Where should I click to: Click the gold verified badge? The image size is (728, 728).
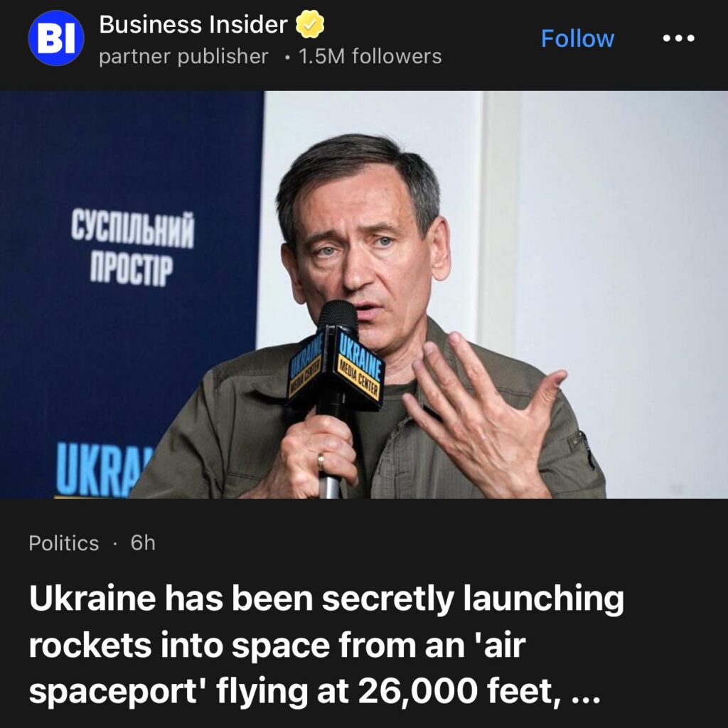click(x=310, y=24)
